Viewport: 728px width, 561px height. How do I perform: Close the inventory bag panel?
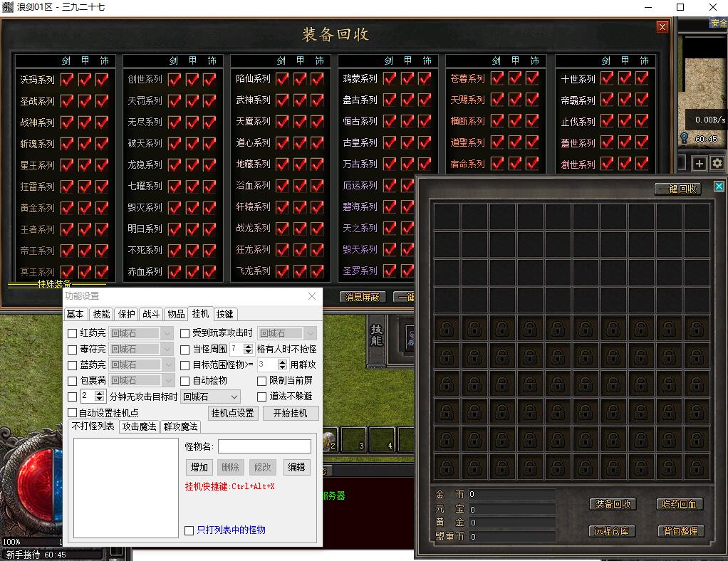tap(719, 186)
